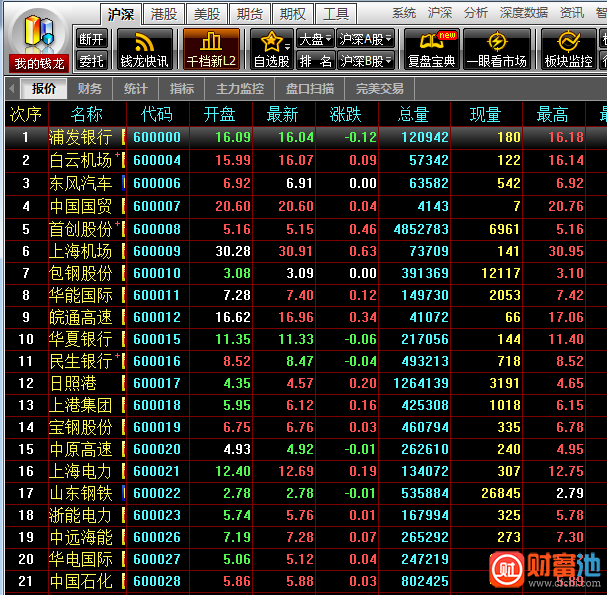Select the 完美交易 sub-tab
The height and width of the screenshot is (595, 607).
pos(379,89)
